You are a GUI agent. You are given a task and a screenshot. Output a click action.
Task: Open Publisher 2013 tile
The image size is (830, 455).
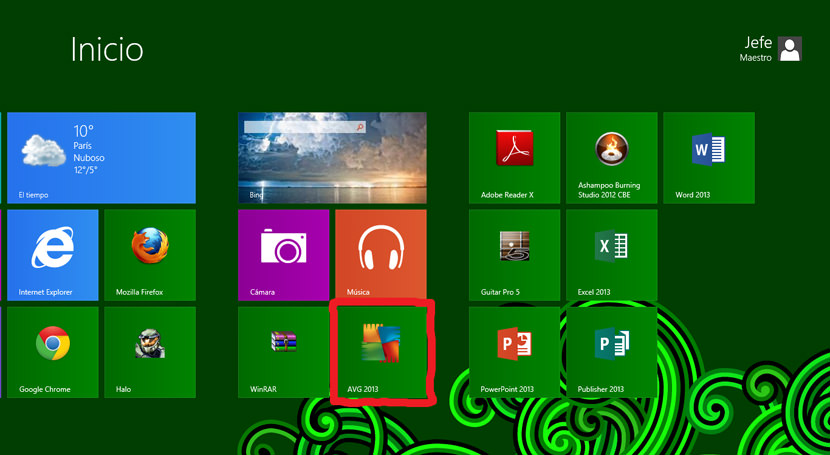(x=611, y=352)
